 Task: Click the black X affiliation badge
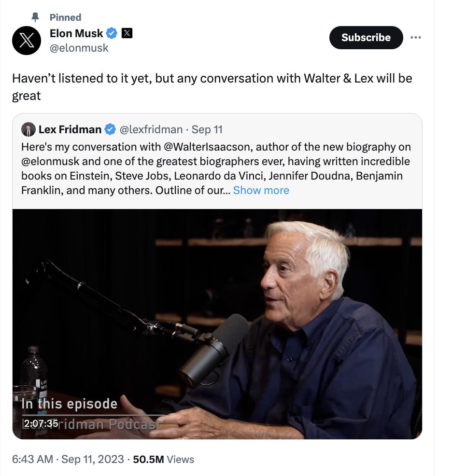[x=127, y=33]
